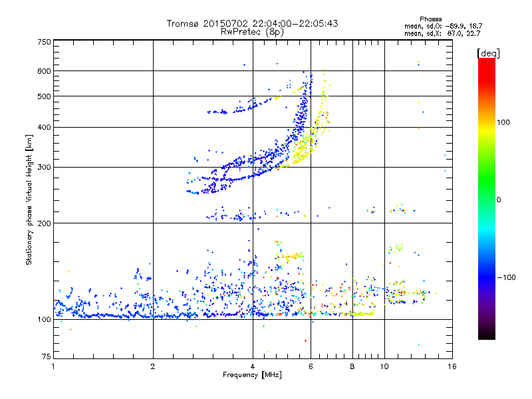Click the x-axis title "Frequency [MHz]"
Image resolution: width=532 pixels, height=399 pixels.
click(252, 375)
